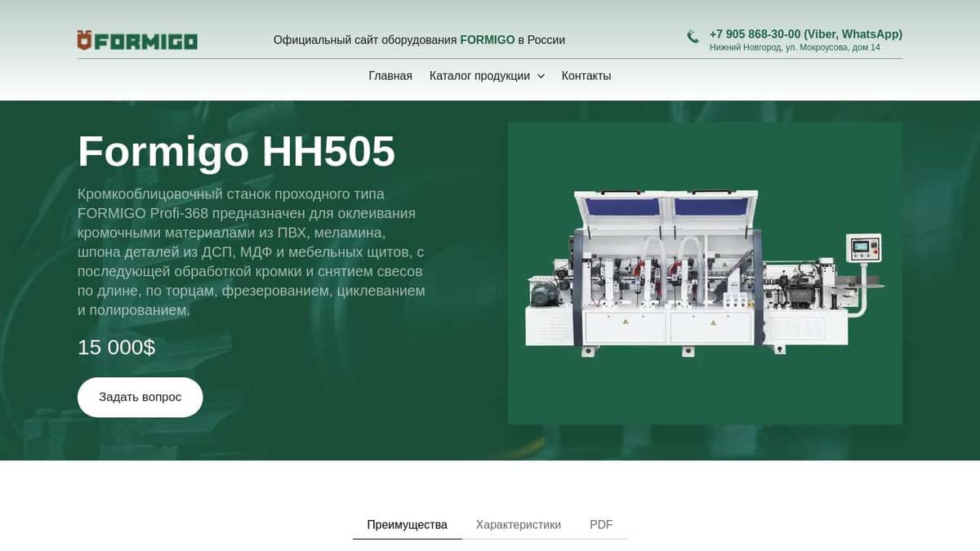Open the Контакты menu item
Viewport: 980px width, 551px height.
pyautogui.click(x=586, y=75)
